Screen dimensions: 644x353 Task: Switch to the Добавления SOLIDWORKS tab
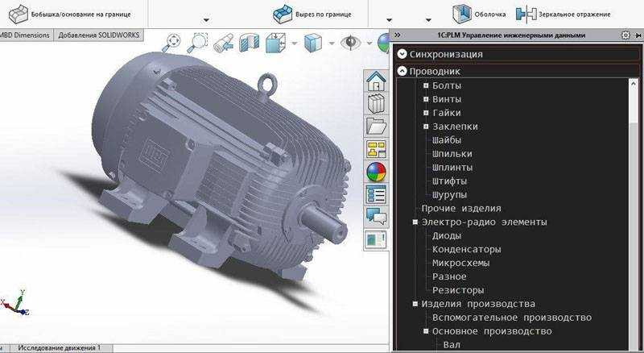tap(98, 35)
